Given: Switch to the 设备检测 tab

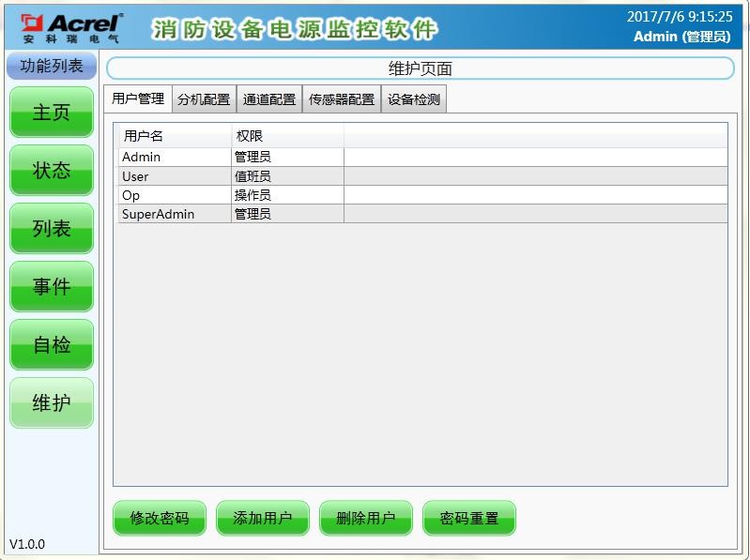Looking at the screenshot, I should (x=414, y=99).
